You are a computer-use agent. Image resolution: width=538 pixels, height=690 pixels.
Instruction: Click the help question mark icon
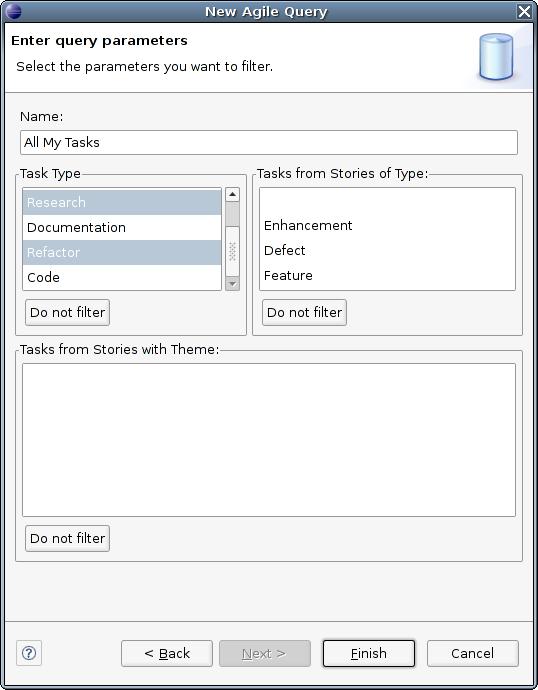pyautogui.click(x=29, y=653)
